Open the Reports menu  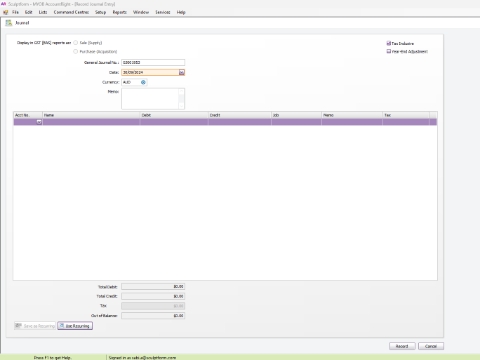tap(120, 12)
